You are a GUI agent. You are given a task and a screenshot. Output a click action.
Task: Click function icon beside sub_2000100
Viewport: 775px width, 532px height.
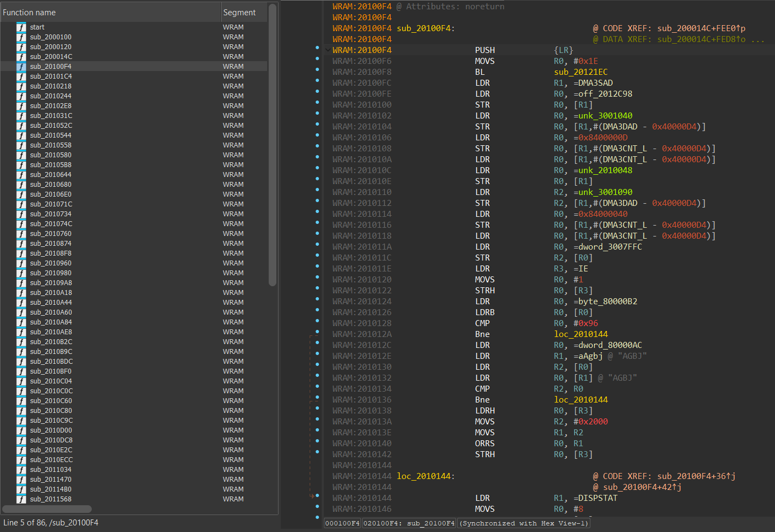pyautogui.click(x=21, y=37)
